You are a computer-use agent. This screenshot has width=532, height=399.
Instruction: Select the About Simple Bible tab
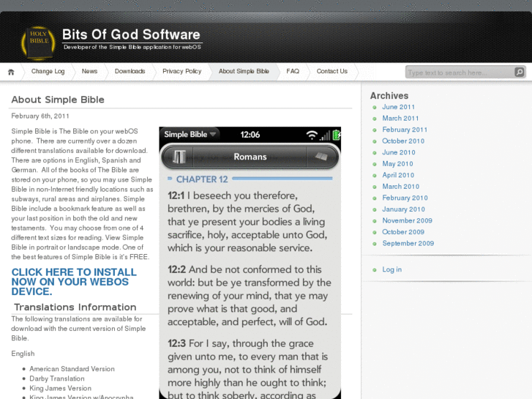click(x=244, y=71)
